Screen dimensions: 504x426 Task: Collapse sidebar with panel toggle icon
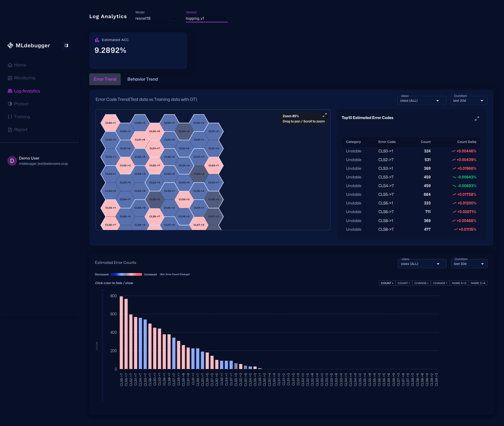point(66,45)
